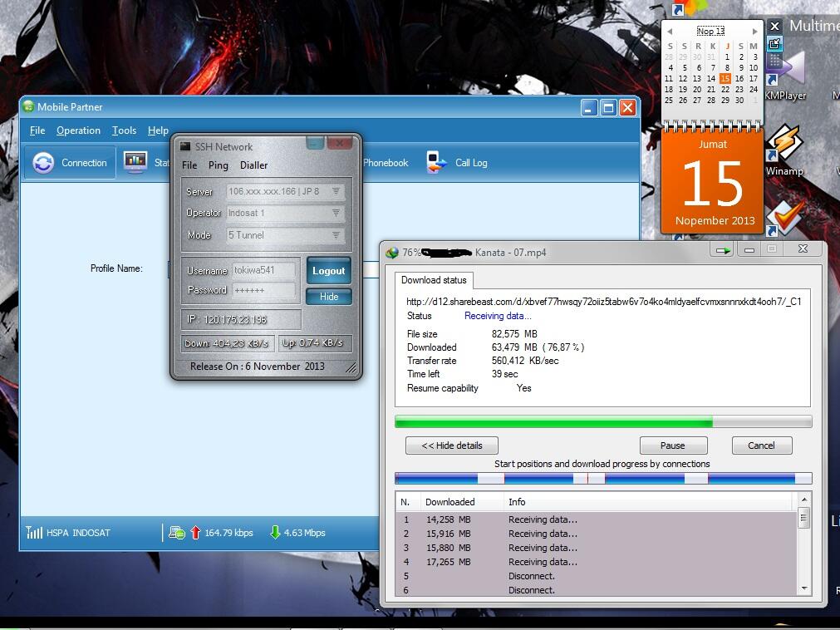Click the connections segment progress bar
Screen dimensions: 840x630
coord(603,479)
